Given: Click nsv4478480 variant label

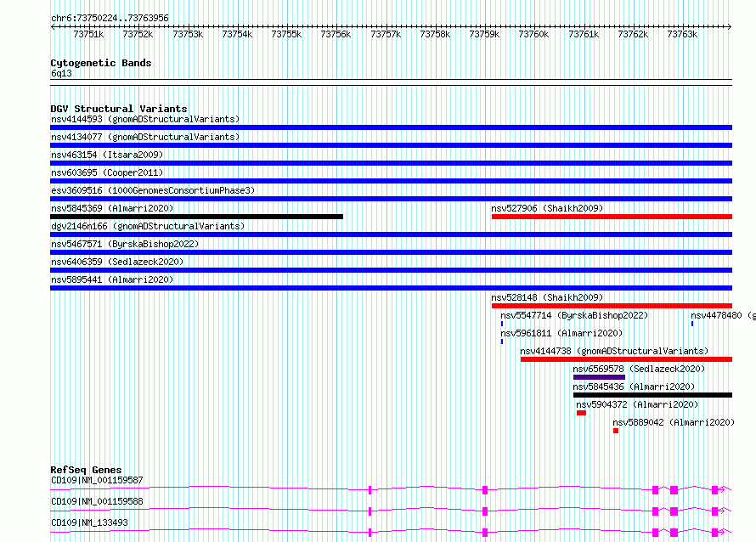Looking at the screenshot, I should (723, 315).
